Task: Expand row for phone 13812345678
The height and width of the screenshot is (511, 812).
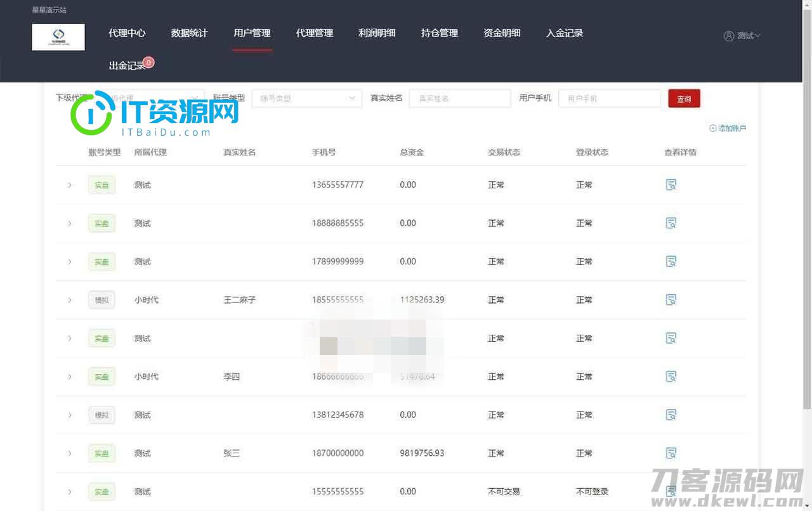Action: click(70, 415)
